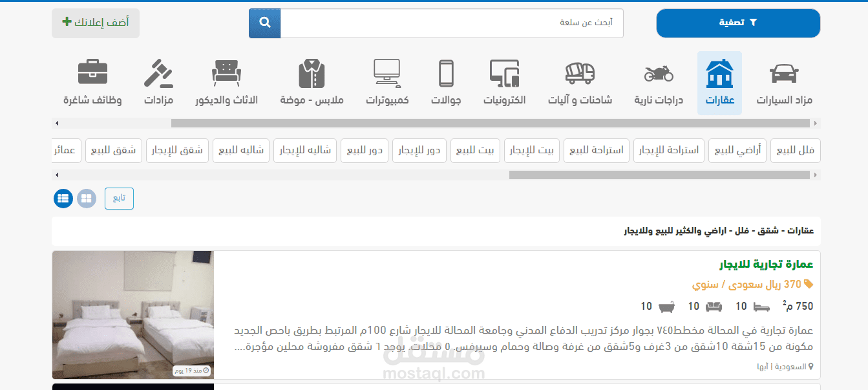Click inside the ابحث عن سلعة search field
Screen dimensions: 868x390
[x=452, y=23]
